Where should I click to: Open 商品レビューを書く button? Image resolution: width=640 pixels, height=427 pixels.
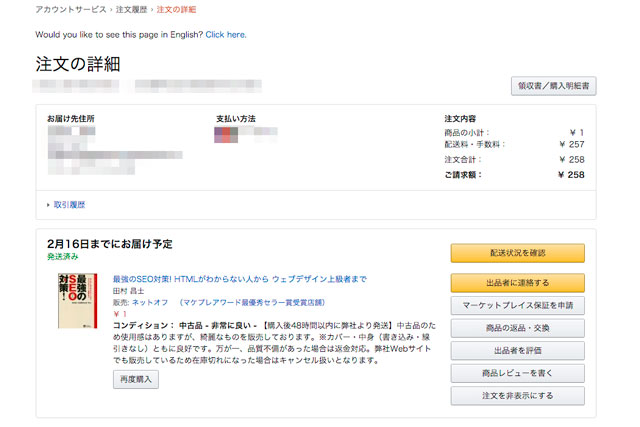[518, 373]
